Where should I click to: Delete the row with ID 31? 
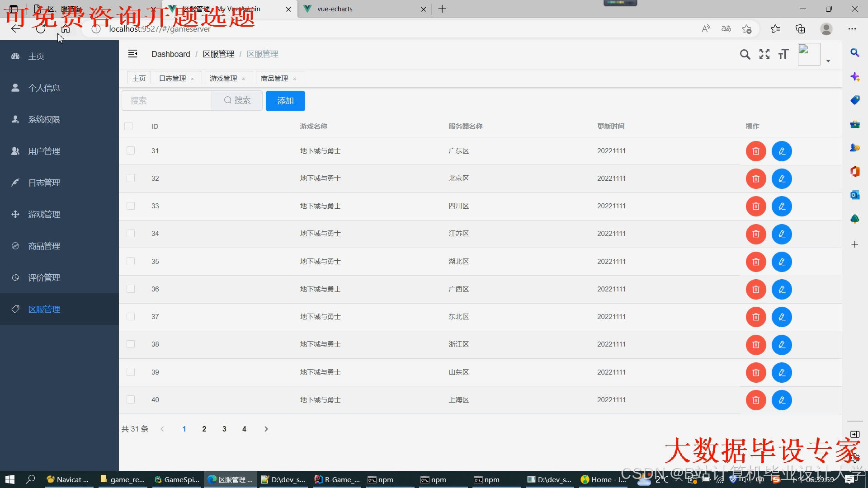(755, 151)
